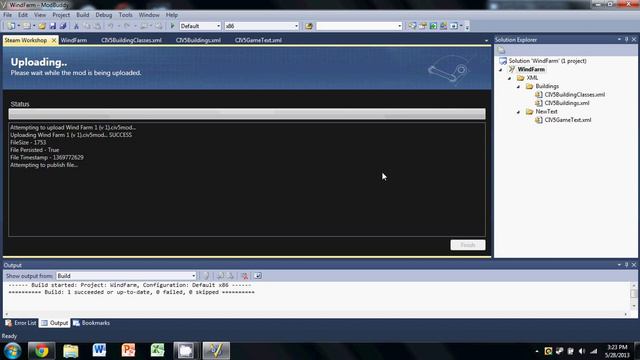This screenshot has width=640, height=360.
Task: Click the Start Debugging play icon
Action: 172,26
